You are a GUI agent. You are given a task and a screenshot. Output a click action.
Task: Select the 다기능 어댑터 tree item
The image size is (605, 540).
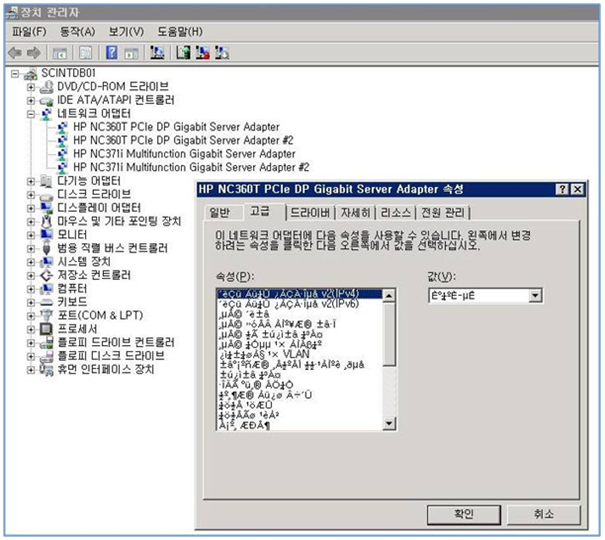[x=89, y=181]
